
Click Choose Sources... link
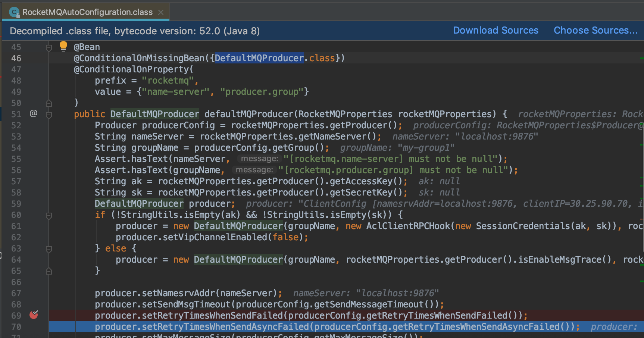point(595,31)
